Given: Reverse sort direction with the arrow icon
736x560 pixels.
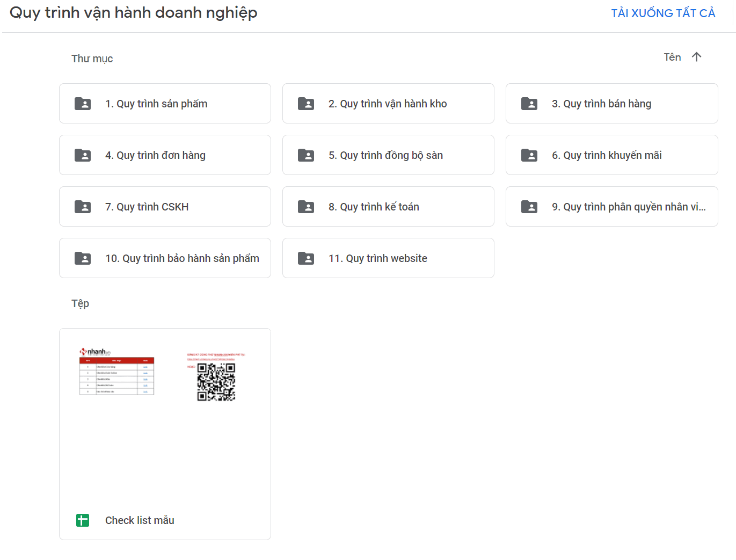Looking at the screenshot, I should pos(697,57).
